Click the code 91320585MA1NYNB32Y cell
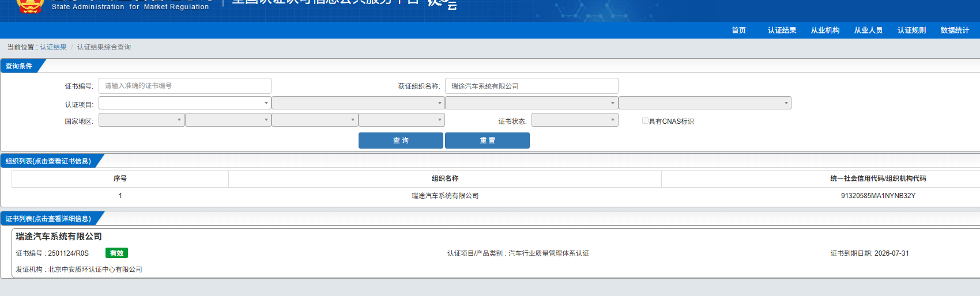The image size is (980, 296). click(x=878, y=196)
